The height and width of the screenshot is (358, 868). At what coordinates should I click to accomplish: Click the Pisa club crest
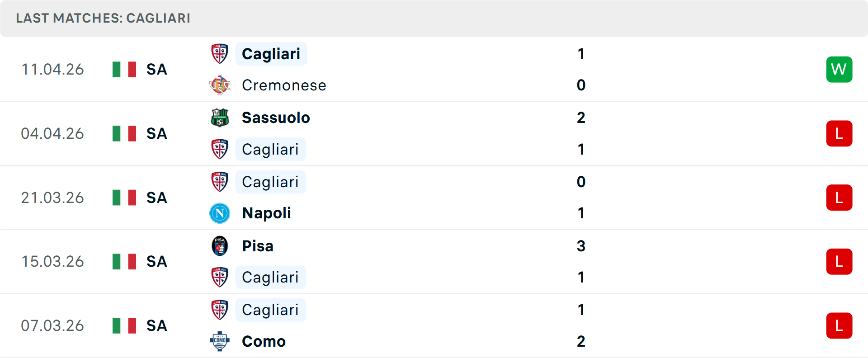(x=220, y=246)
